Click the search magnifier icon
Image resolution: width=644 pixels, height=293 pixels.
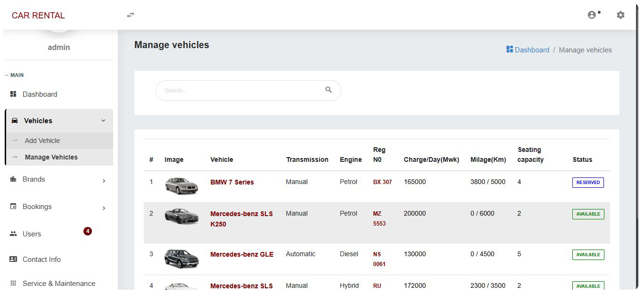[x=329, y=90]
